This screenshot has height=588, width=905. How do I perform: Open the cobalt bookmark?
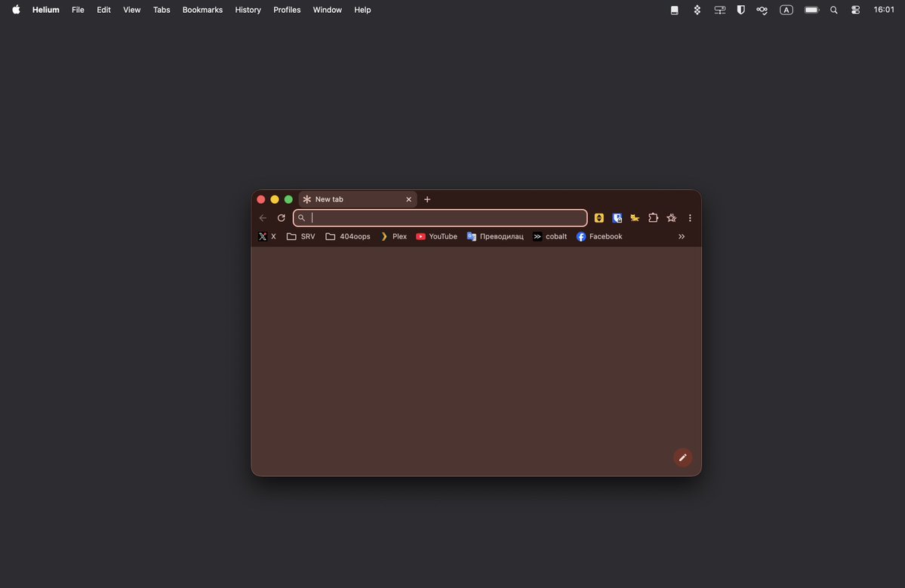pyautogui.click(x=549, y=236)
